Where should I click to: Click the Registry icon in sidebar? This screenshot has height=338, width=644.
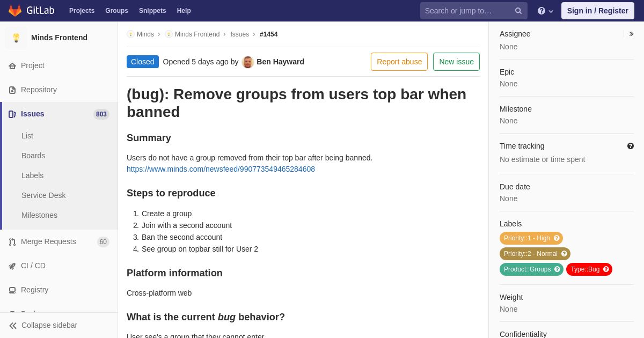click(x=12, y=290)
